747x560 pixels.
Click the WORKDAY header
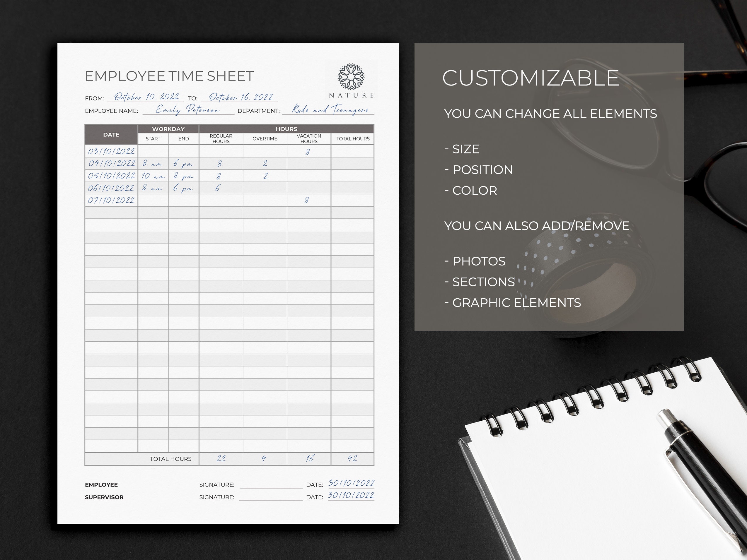point(168,129)
